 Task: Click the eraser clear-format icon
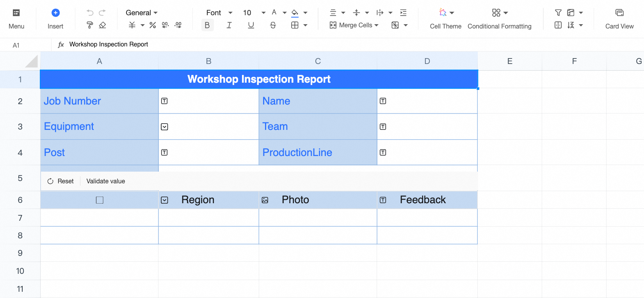102,25
